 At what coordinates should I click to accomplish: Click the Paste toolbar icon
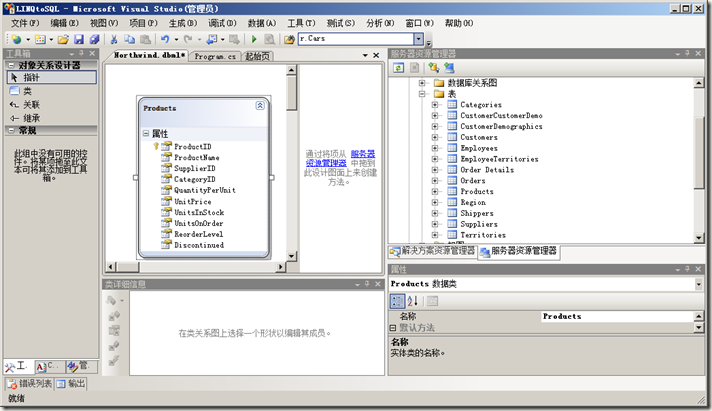[x=145, y=40]
